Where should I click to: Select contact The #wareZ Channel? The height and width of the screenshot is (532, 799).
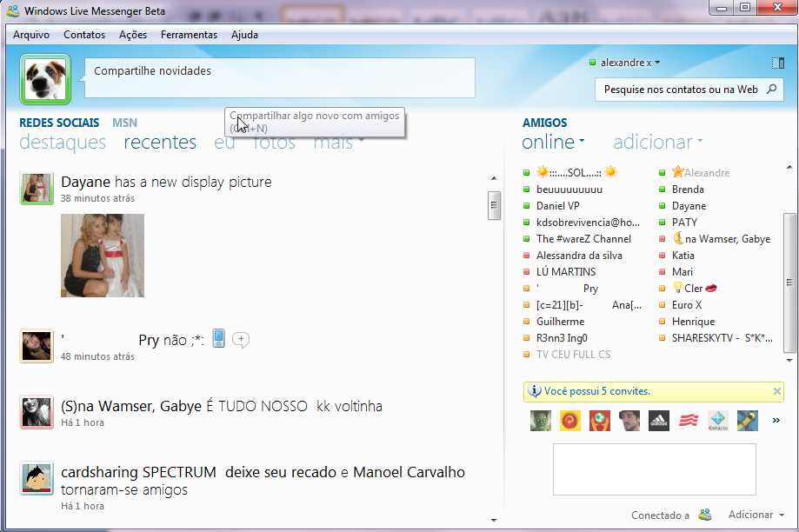[583, 239]
